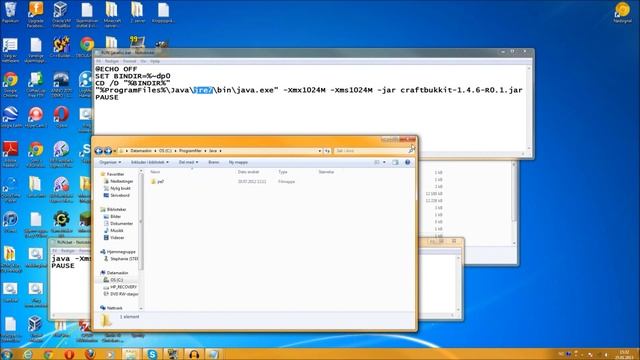Open Explorer help via blue question mark
The width and height of the screenshot is (640, 360).
click(407, 162)
